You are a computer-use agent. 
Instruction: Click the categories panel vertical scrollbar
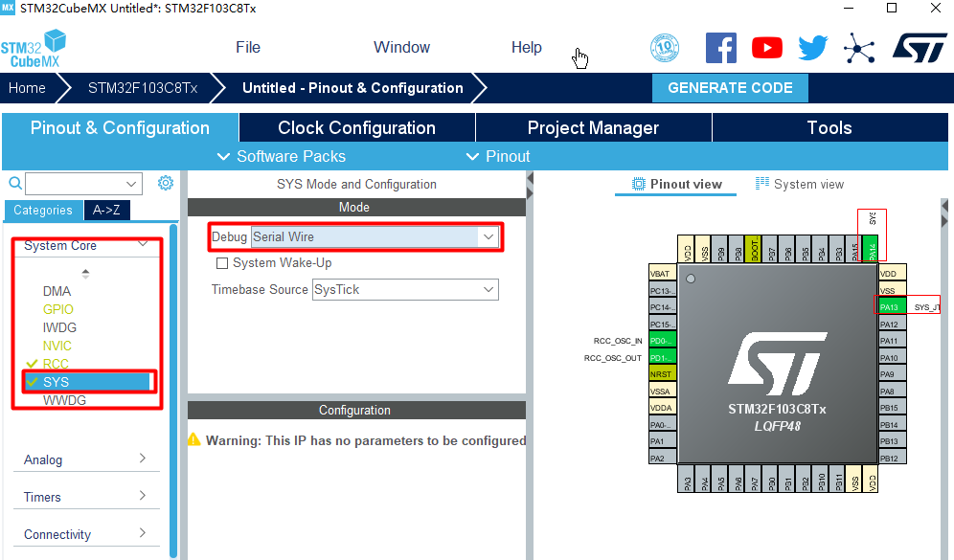[x=173, y=391]
